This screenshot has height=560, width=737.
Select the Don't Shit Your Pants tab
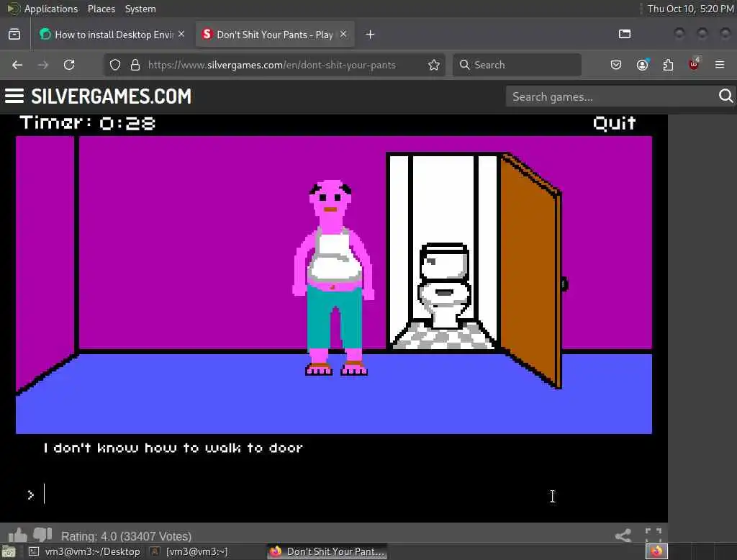276,35
